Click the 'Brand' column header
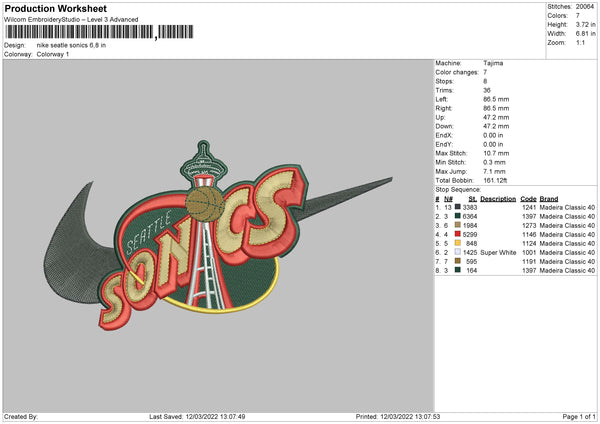The height and width of the screenshot is (424, 600). coord(549,199)
